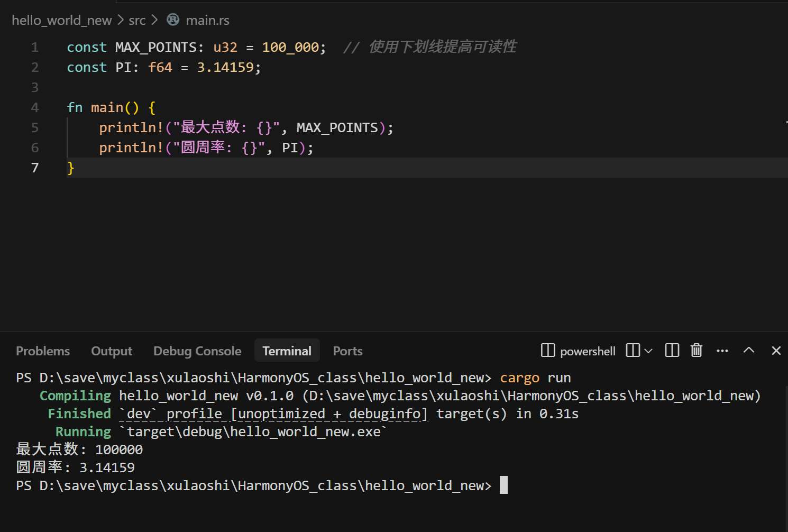This screenshot has width=788, height=532.
Task: Click println! on line 5
Action: tap(131, 128)
